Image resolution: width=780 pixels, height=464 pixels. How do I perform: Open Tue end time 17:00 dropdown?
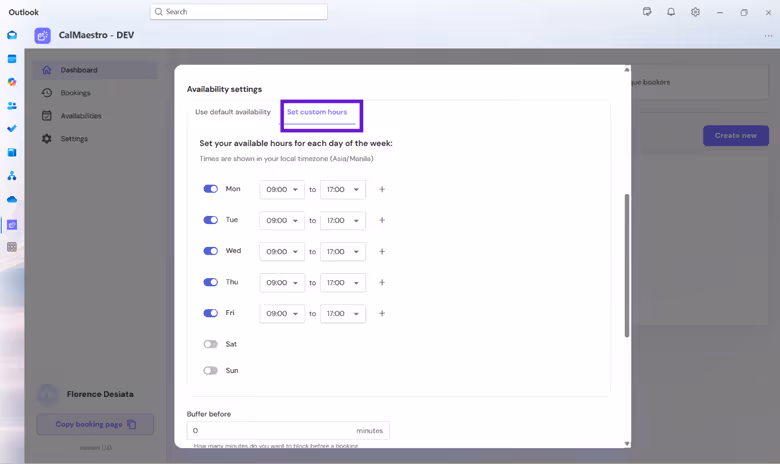coord(343,220)
